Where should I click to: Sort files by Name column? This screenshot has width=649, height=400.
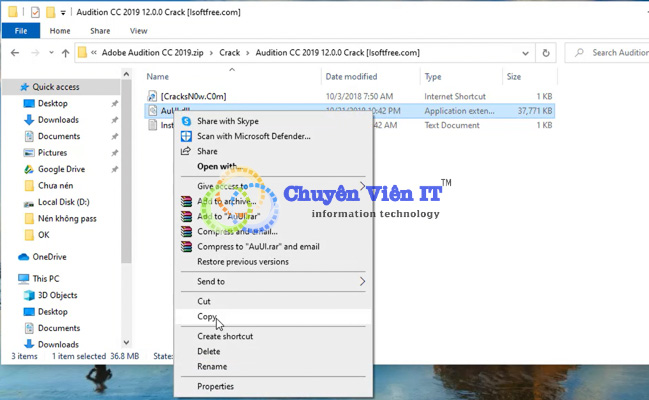coord(157,77)
